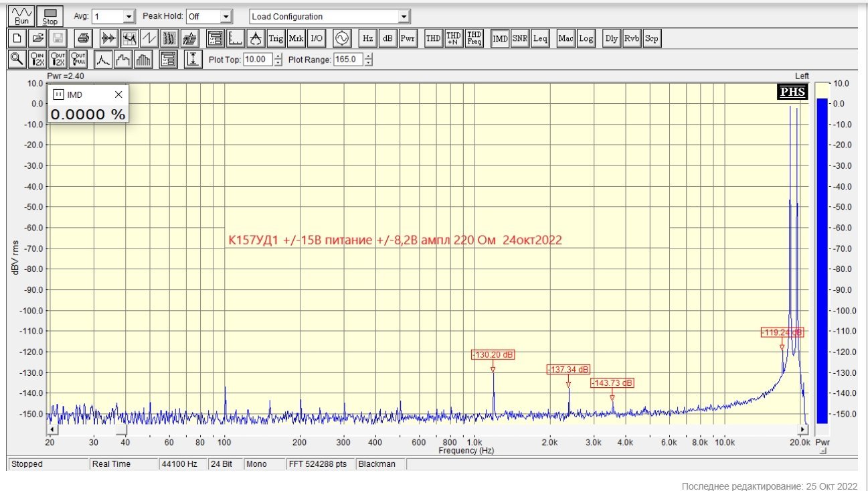The image size is (868, 491).
Task: Click the Trig toolbar button
Action: coord(276,38)
